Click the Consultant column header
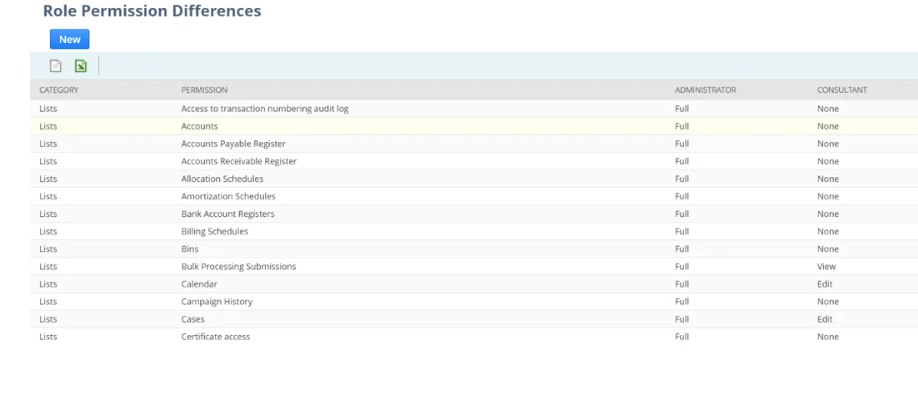Viewport: 918px width, 413px height. pos(841,90)
